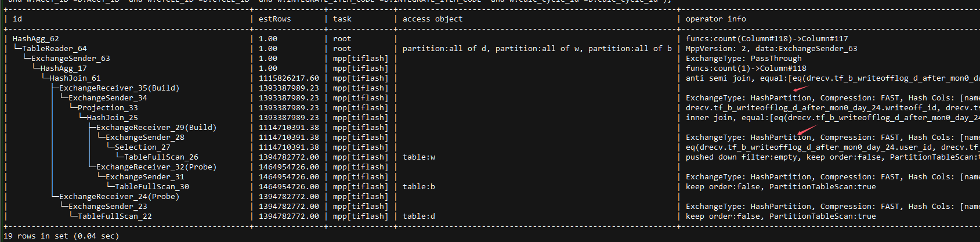Click the red arrow by anti semi join
The height and width of the screenshot is (242, 980).
pos(801,89)
